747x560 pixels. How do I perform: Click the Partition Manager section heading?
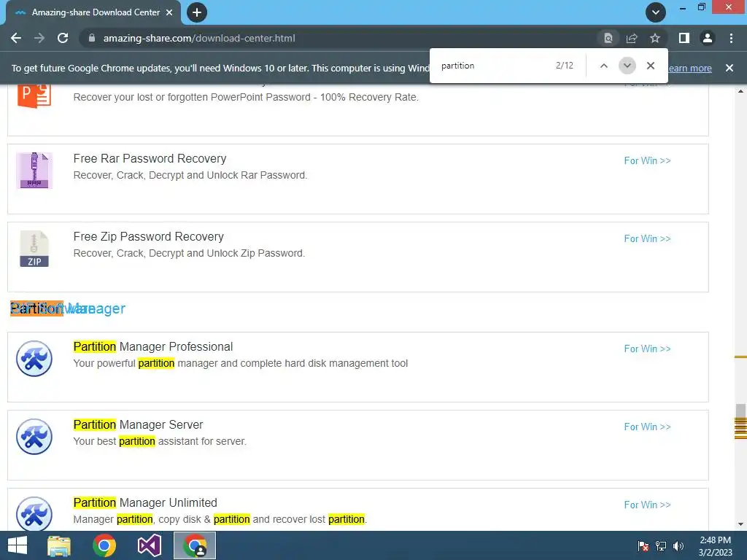pos(68,308)
